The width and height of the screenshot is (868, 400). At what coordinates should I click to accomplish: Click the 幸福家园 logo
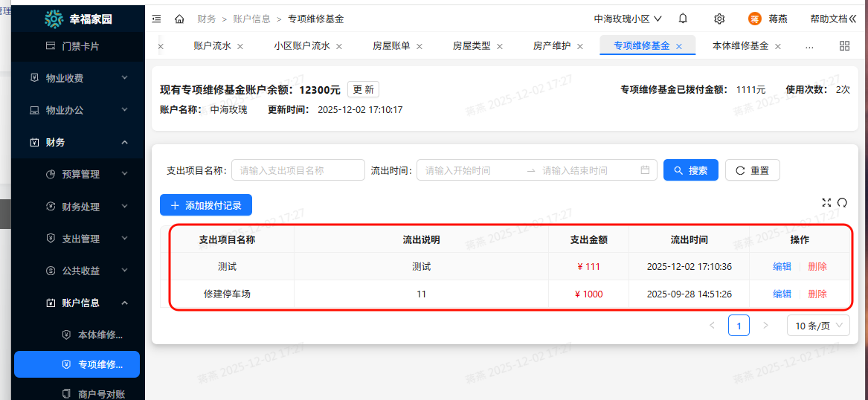(77, 19)
